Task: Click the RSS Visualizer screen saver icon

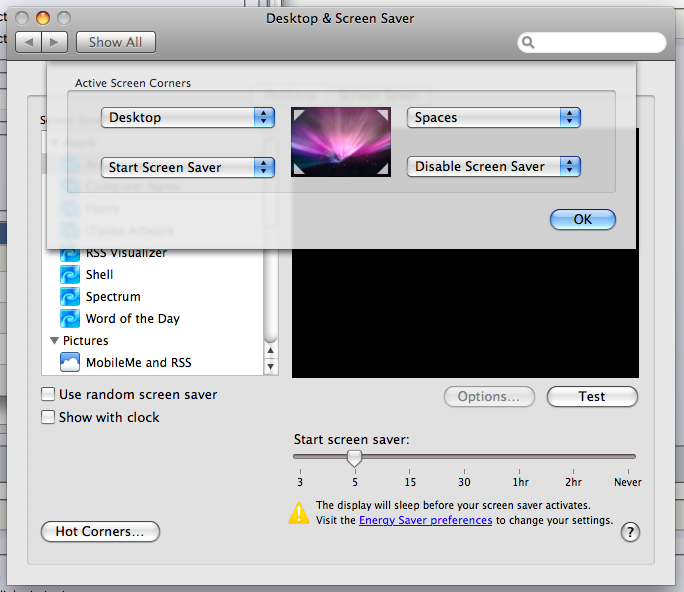Action: (x=70, y=254)
